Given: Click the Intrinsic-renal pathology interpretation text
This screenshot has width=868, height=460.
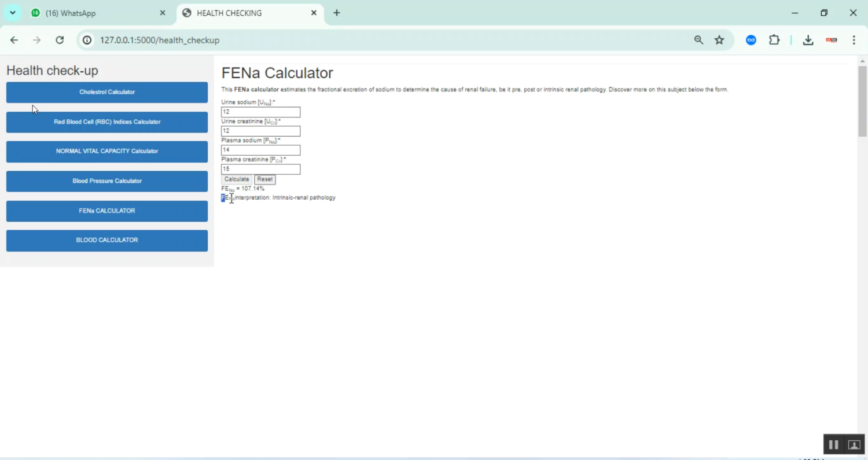Looking at the screenshot, I should pyautogui.click(x=304, y=198).
